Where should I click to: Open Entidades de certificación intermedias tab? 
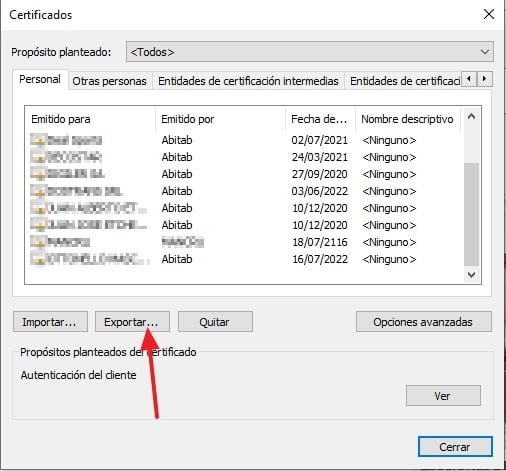pyautogui.click(x=248, y=81)
